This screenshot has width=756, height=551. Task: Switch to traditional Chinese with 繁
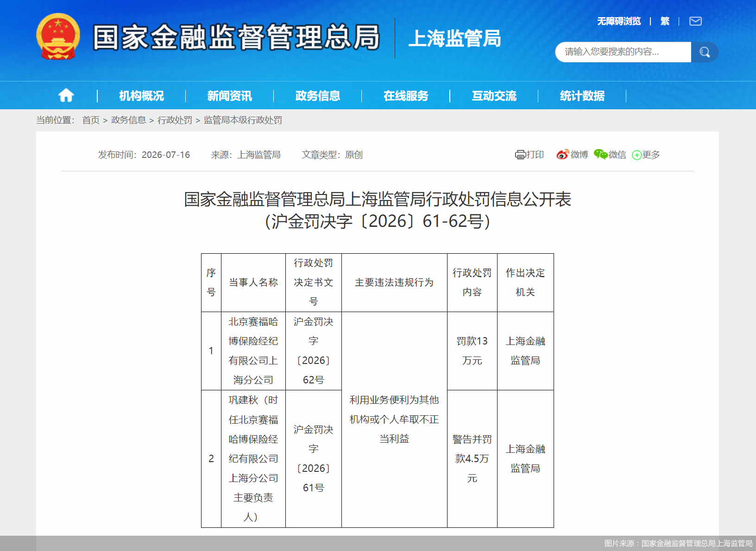tap(665, 21)
